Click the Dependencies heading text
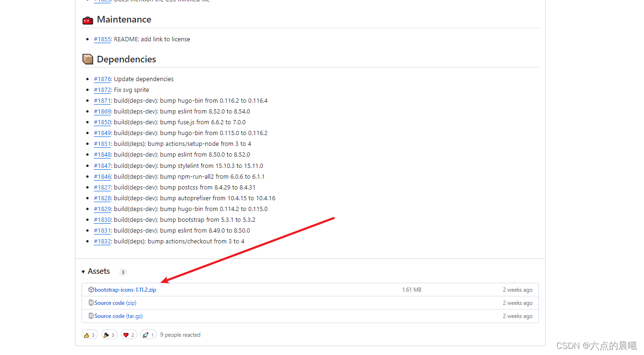Image resolution: width=644 pixels, height=355 pixels. pyautogui.click(x=127, y=59)
